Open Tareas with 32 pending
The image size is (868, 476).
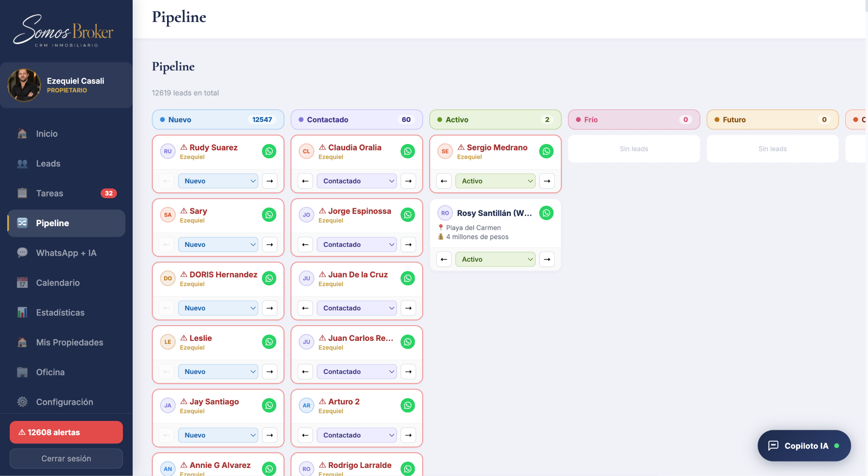pyautogui.click(x=67, y=193)
